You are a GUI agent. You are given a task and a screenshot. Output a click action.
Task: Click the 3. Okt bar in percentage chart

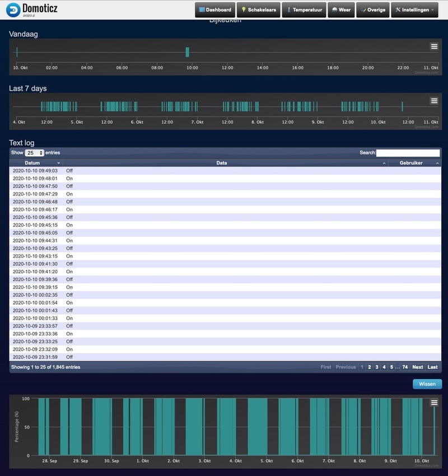(195, 427)
